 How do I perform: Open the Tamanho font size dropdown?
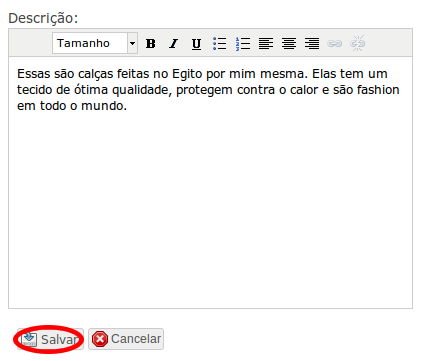pyautogui.click(x=95, y=43)
